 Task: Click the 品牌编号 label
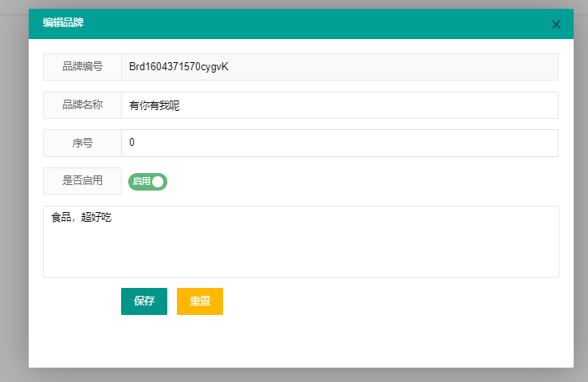pyautogui.click(x=83, y=67)
